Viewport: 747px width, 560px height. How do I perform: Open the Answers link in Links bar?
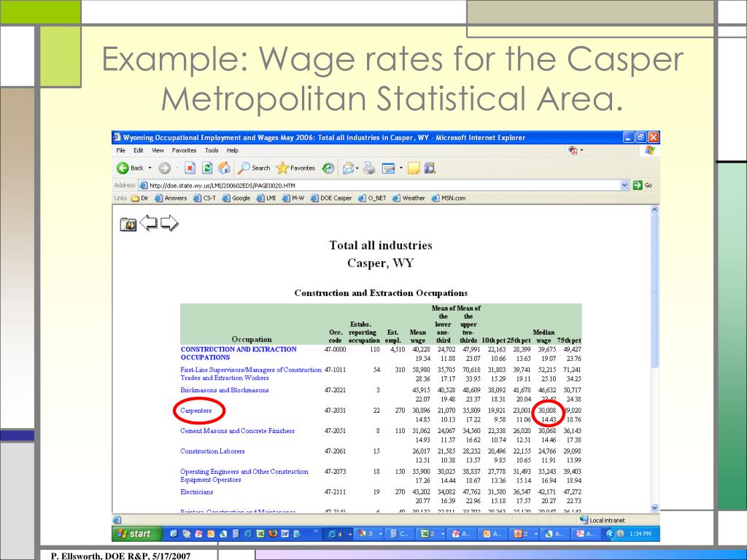tap(171, 198)
